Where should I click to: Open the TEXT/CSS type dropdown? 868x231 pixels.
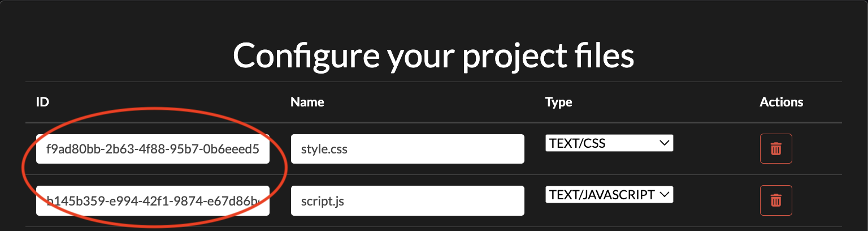[x=609, y=143]
